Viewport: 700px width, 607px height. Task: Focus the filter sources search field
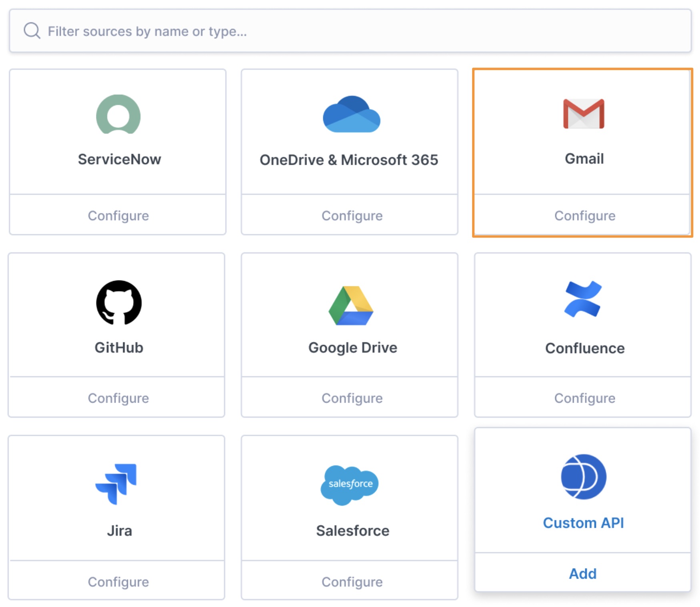[350, 31]
